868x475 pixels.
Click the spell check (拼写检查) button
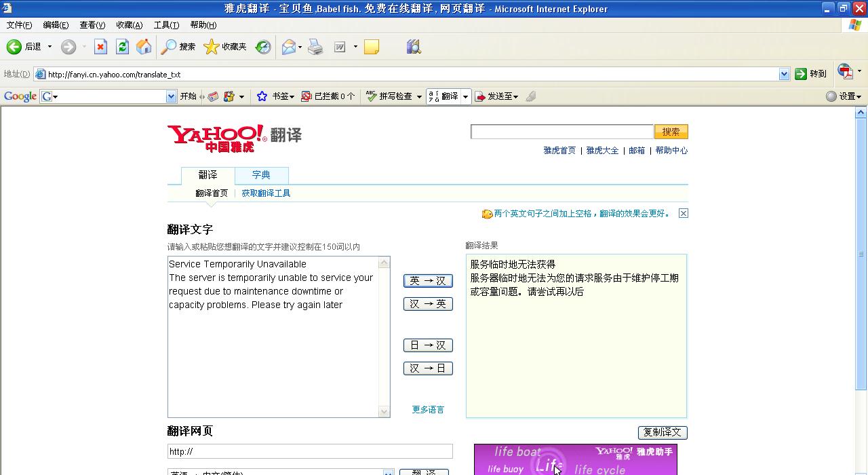click(x=389, y=96)
